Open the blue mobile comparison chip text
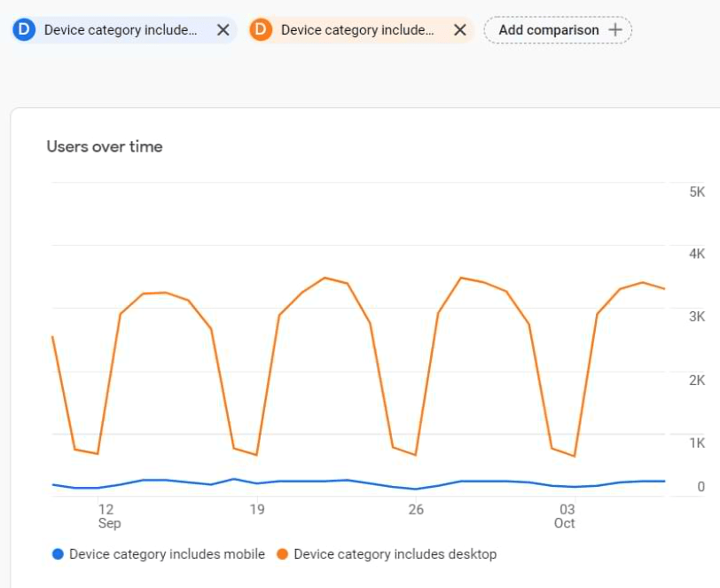Viewport: 720px width, 588px height. coord(121,30)
